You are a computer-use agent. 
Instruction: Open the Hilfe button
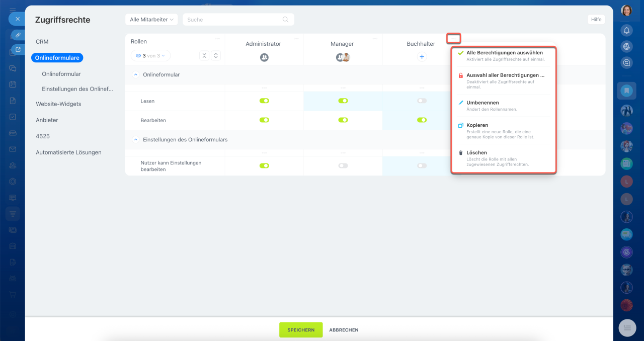pyautogui.click(x=596, y=19)
